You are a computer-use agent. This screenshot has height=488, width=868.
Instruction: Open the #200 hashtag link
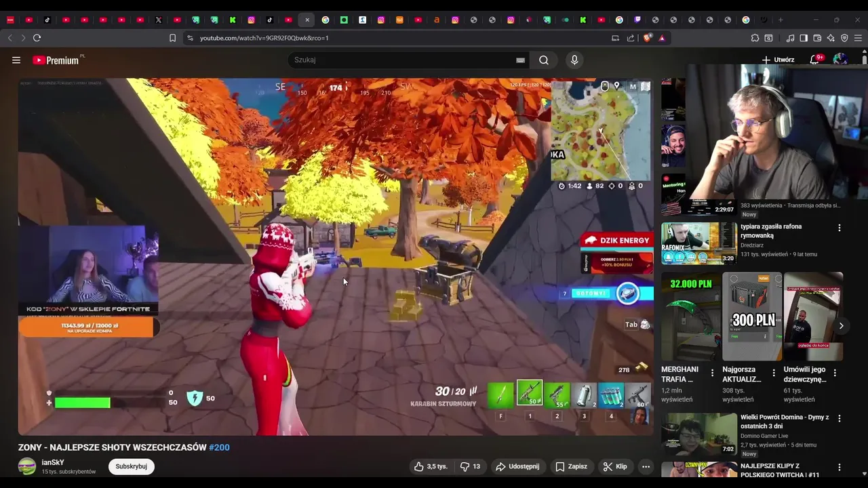click(219, 447)
